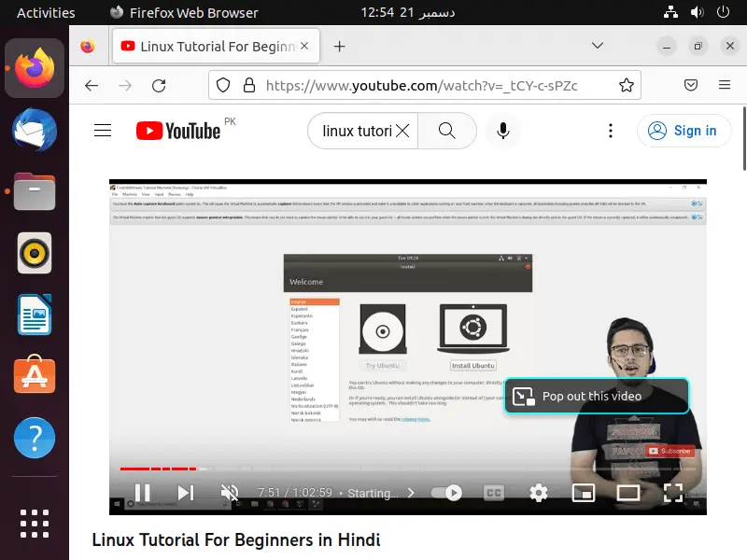Open the Firefox application menu
747x560 pixels.
[x=725, y=85]
